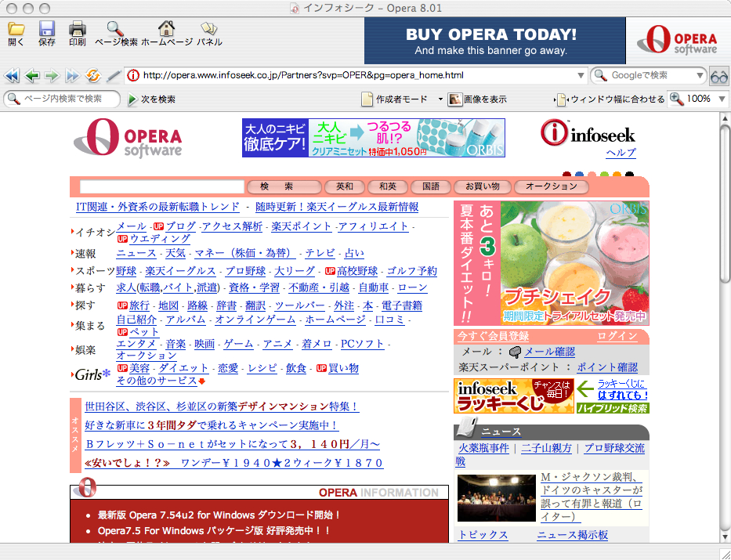This screenshot has width=731, height=560.
Task: Click the in-page search field (ページ内検索)
Action: coord(62,99)
